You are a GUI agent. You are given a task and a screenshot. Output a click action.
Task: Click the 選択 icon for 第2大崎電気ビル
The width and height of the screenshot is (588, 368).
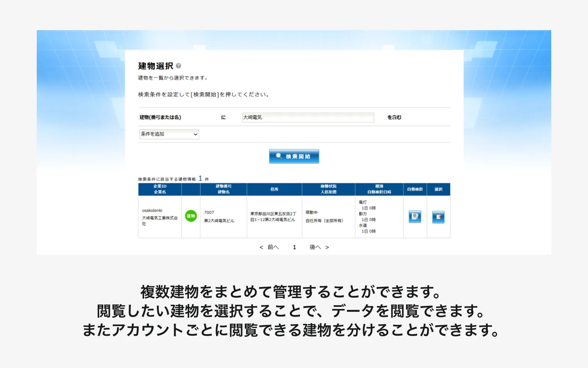click(x=438, y=217)
